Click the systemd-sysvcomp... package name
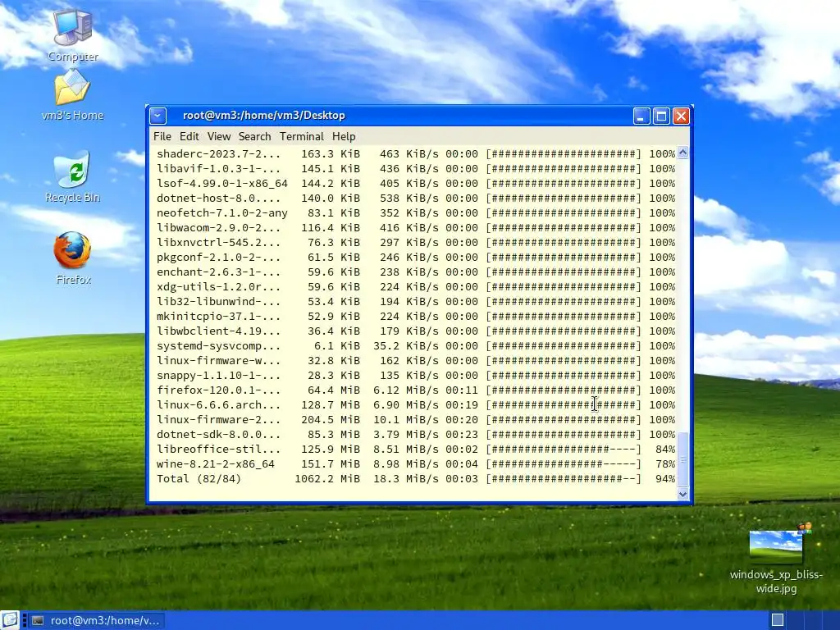840x630 pixels. [218, 345]
